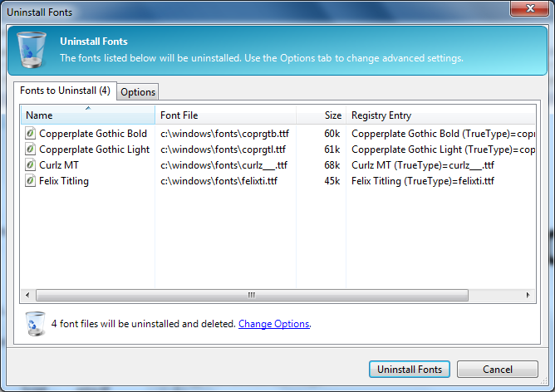Click the 68k size cell
The width and height of the screenshot is (555, 392).
coord(332,165)
